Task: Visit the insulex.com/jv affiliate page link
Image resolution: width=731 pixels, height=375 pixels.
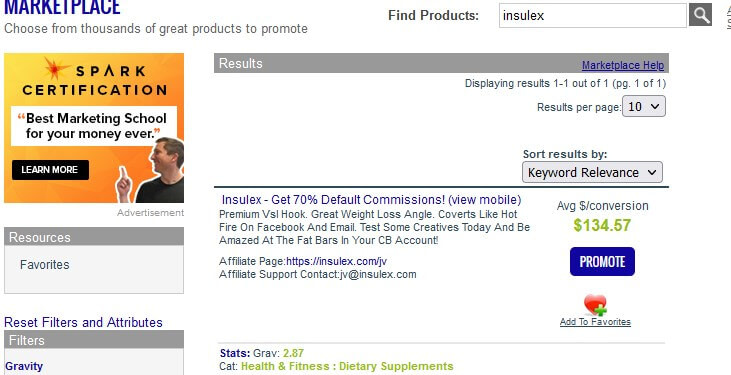Action: tap(336, 261)
